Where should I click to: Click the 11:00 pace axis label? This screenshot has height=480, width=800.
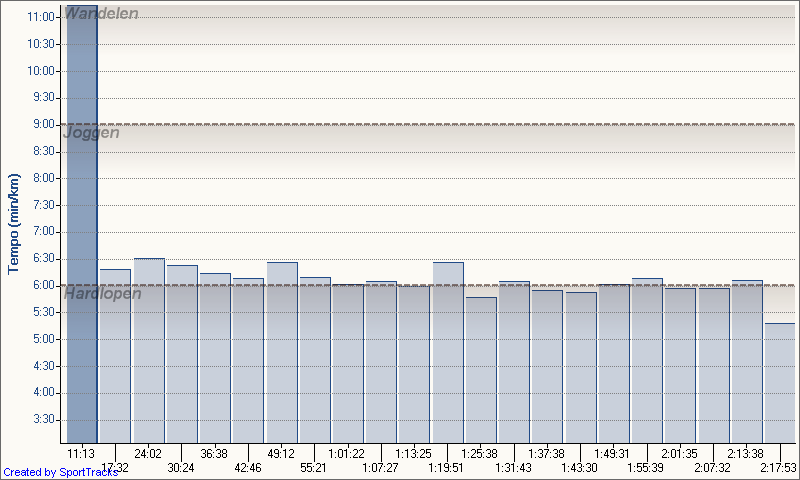click(x=41, y=17)
